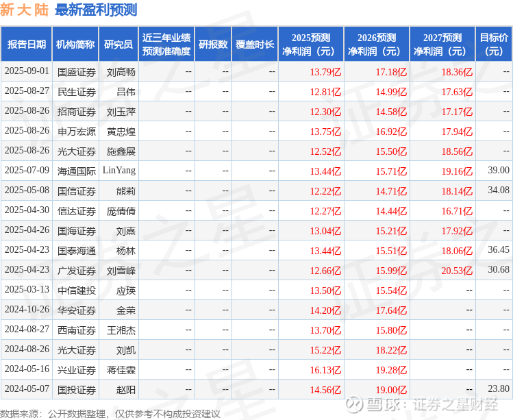Click the 近三年业绩预测准确度 column header
This screenshot has width=513, height=420.
tap(166, 45)
